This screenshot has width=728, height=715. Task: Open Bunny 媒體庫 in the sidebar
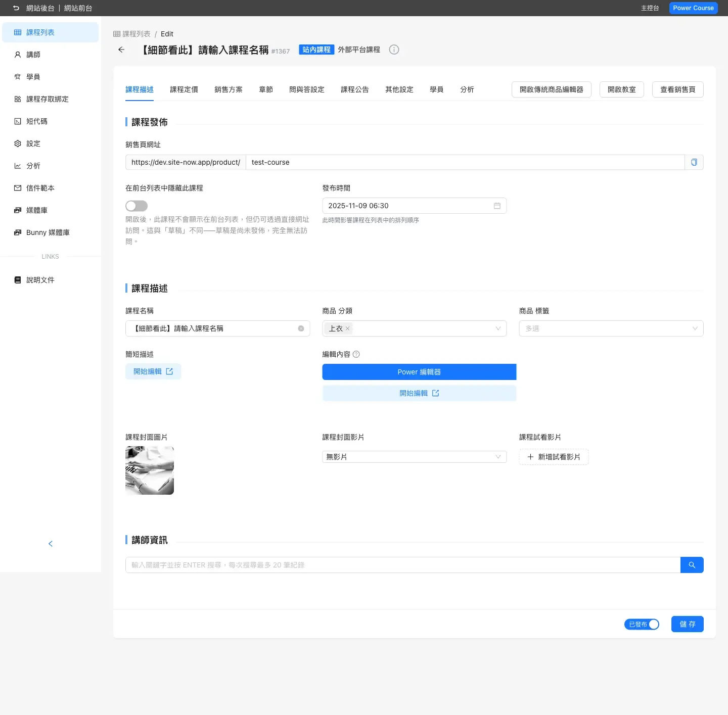click(x=51, y=232)
